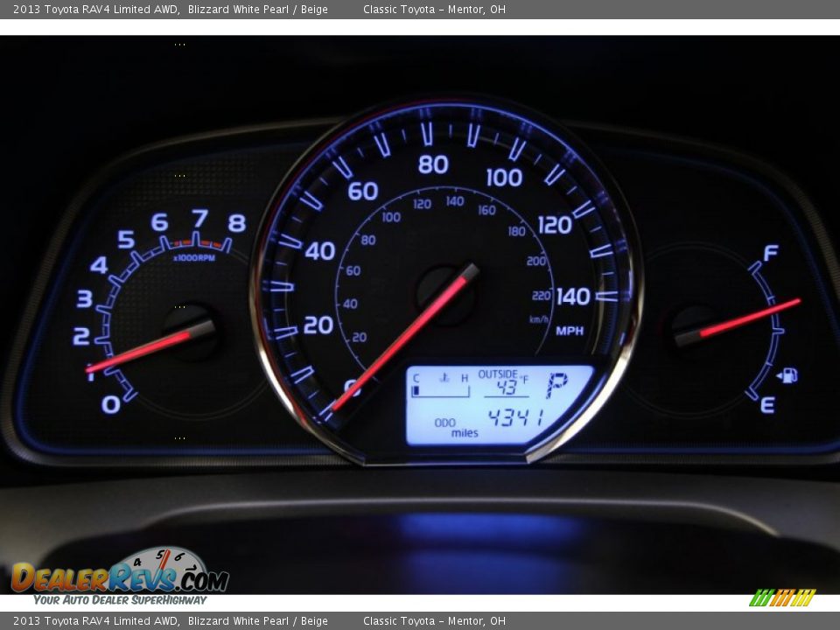Click the x1000RPM label
The height and width of the screenshot is (630, 840).
point(194,258)
